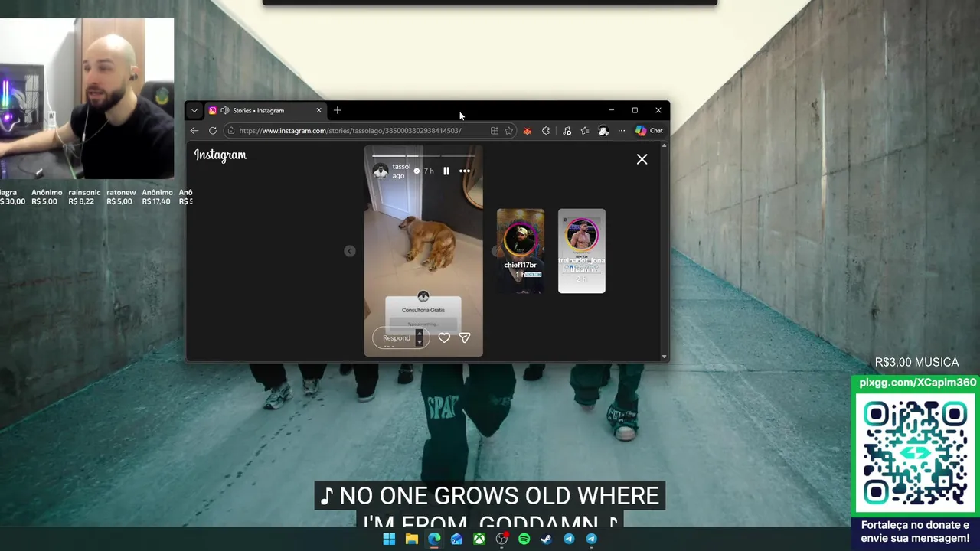980x551 pixels.
Task: Type in the sticker's 'Type something' box
Action: pyautogui.click(x=423, y=324)
